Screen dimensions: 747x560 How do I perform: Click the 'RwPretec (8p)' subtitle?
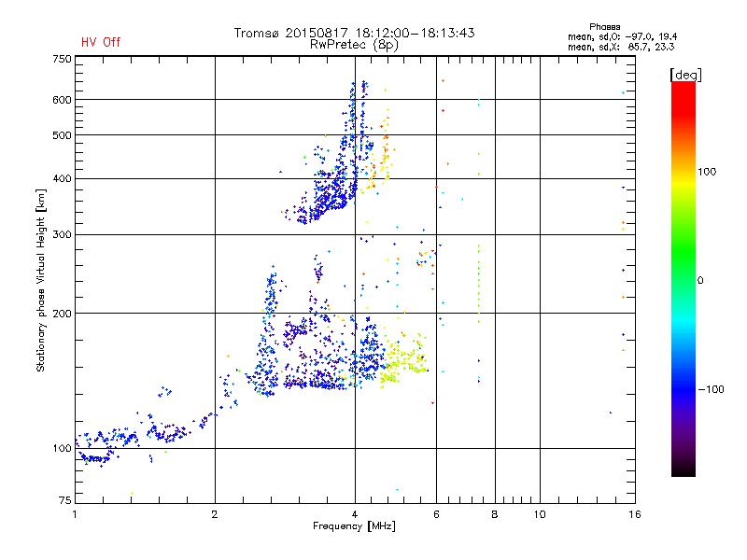pyautogui.click(x=354, y=45)
